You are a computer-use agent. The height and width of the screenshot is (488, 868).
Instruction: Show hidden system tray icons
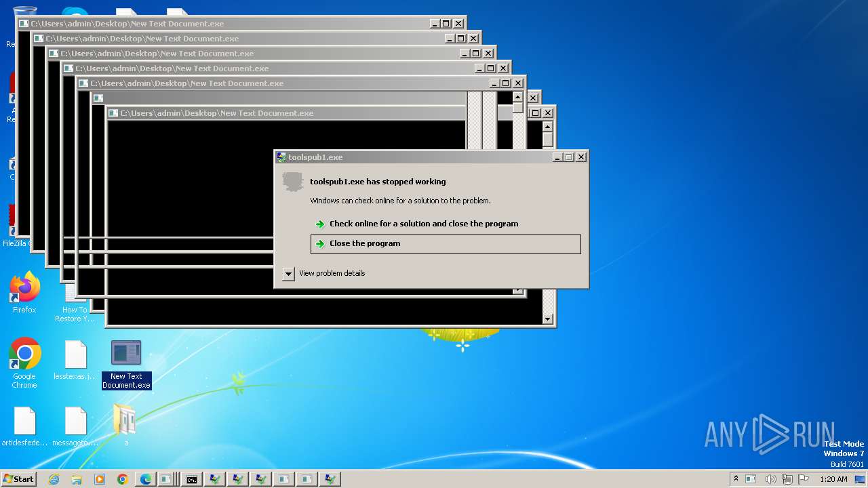(x=736, y=479)
